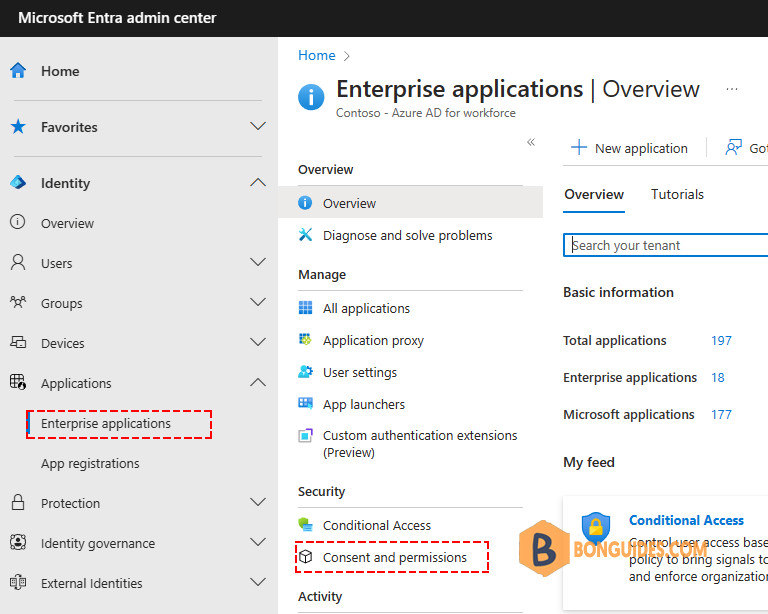Click the App launchers icon
This screenshot has width=768, height=614.
coord(305,403)
